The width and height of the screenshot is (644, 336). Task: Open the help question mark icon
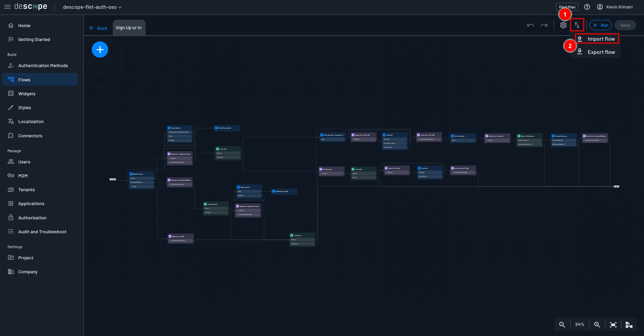tap(587, 7)
